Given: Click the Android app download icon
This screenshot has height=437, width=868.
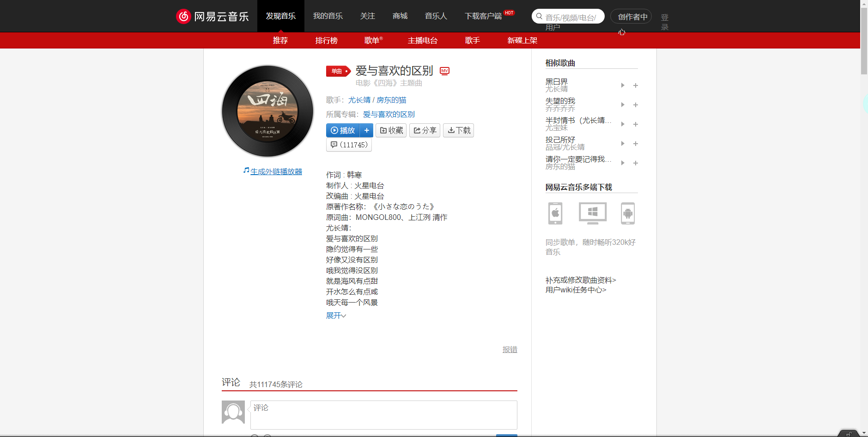Looking at the screenshot, I should [628, 213].
